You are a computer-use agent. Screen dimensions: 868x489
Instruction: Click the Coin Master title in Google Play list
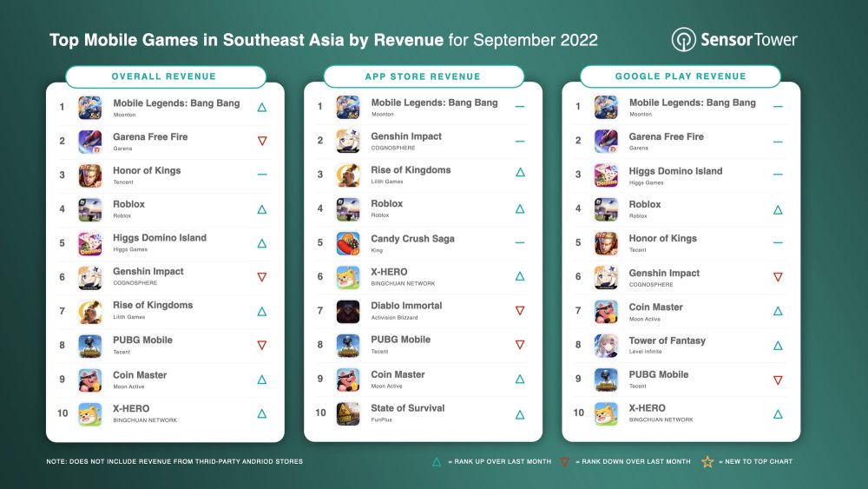(655, 307)
